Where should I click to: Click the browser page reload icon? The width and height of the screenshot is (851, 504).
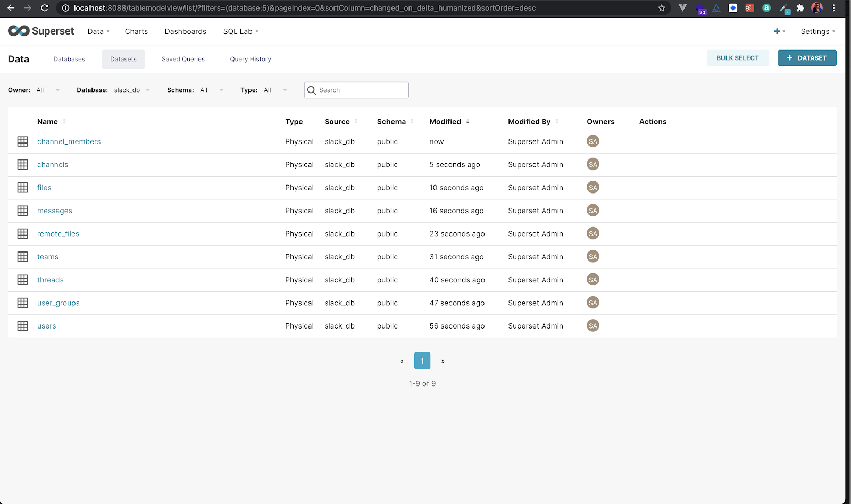click(45, 8)
